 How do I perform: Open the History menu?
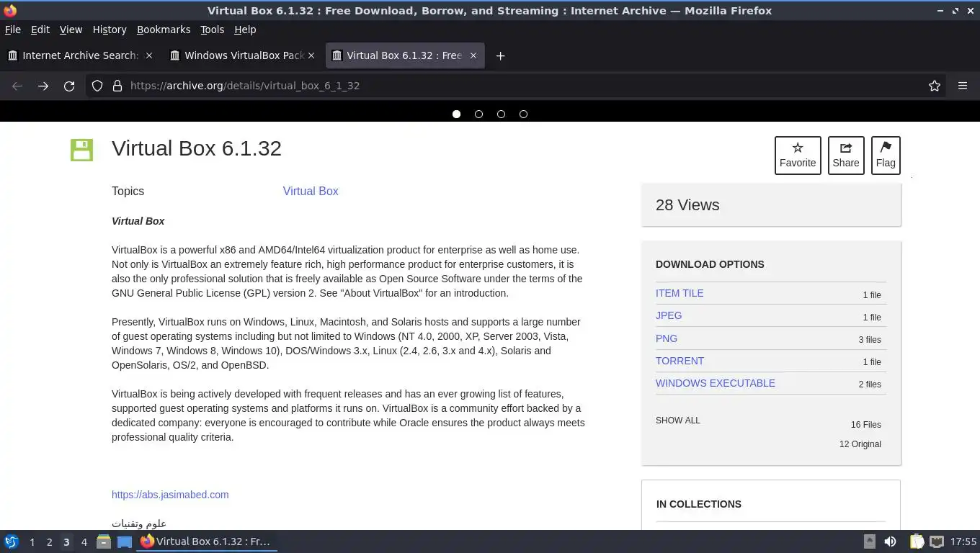click(110, 30)
